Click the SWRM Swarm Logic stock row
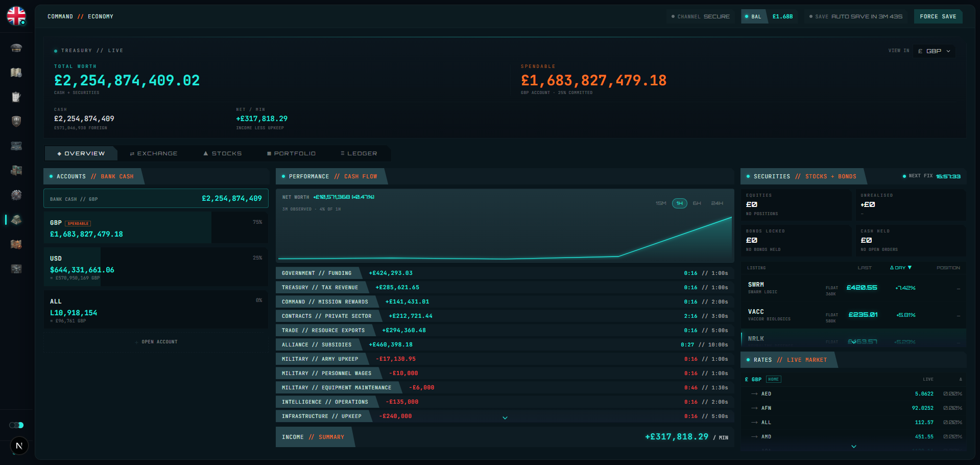Screen dimensions: 980x465 pos(853,288)
